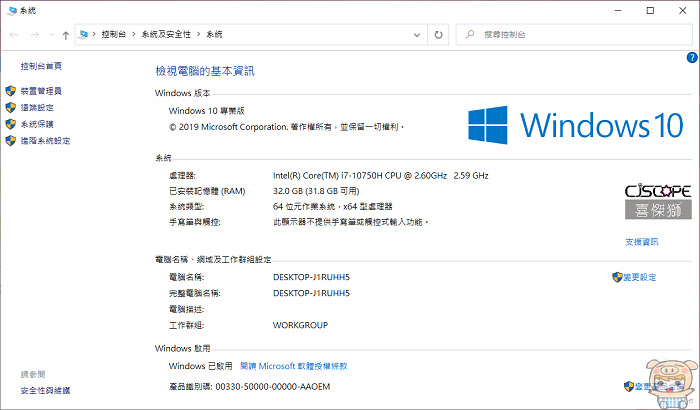The height and width of the screenshot is (410, 700).
Task: Click the 系統及安全性 breadcrumb segment
Action: 166,34
